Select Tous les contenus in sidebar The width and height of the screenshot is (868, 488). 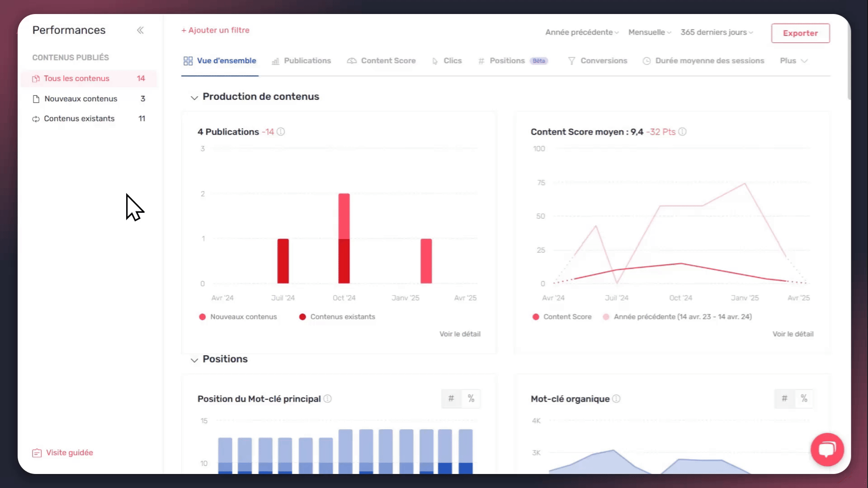pos(89,79)
